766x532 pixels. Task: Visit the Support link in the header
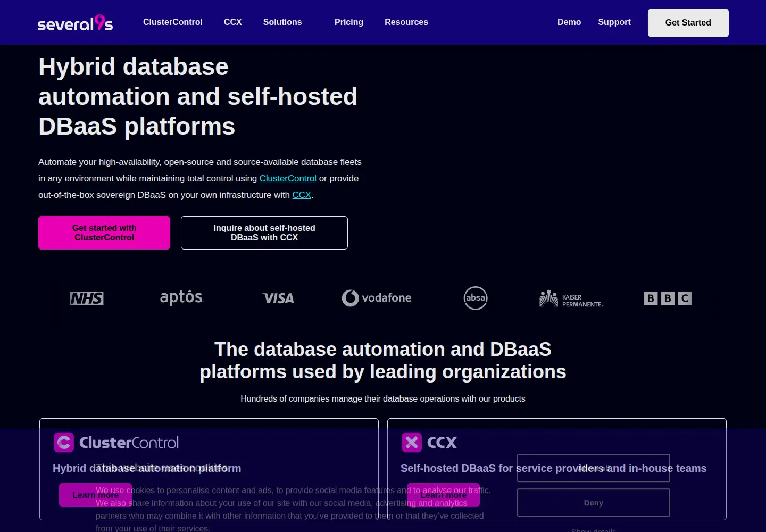click(614, 22)
